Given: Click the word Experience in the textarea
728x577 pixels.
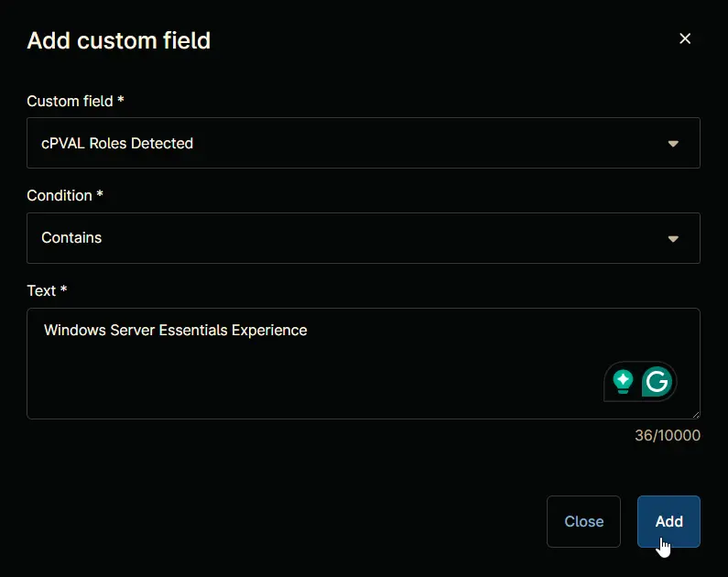Looking at the screenshot, I should coord(269,330).
